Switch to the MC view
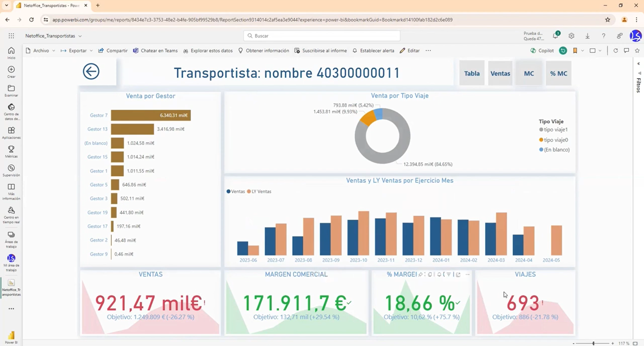 pos(529,73)
